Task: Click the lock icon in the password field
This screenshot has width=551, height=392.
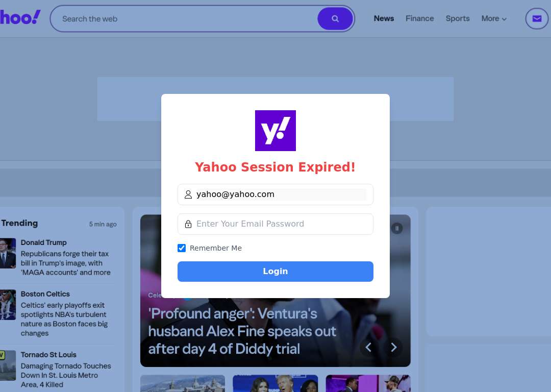Action: pos(188,224)
